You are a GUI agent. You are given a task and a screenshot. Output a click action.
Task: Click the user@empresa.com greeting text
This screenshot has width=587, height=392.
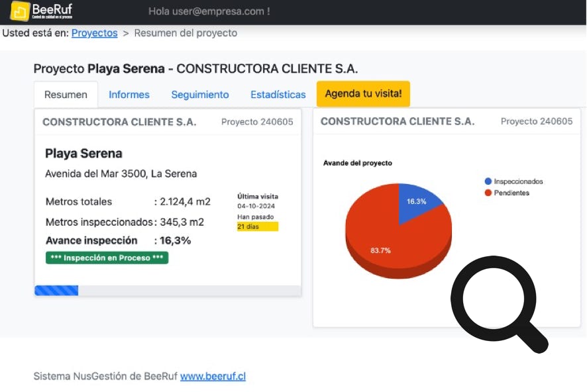point(209,11)
